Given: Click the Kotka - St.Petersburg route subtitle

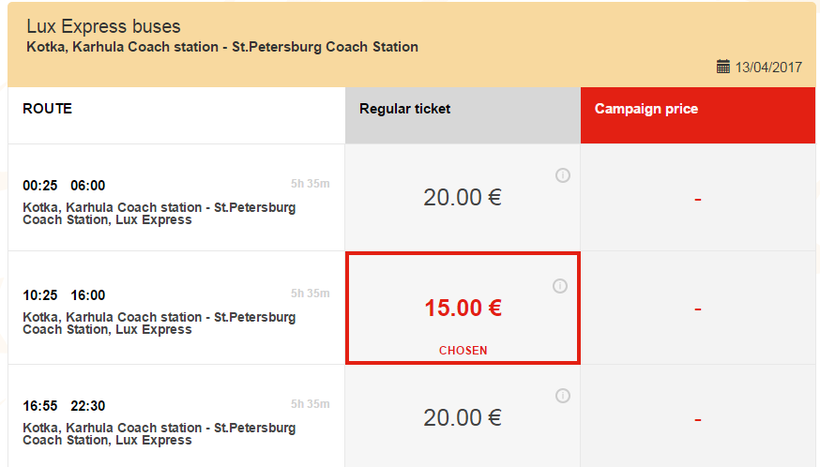Looking at the screenshot, I should click(222, 47).
